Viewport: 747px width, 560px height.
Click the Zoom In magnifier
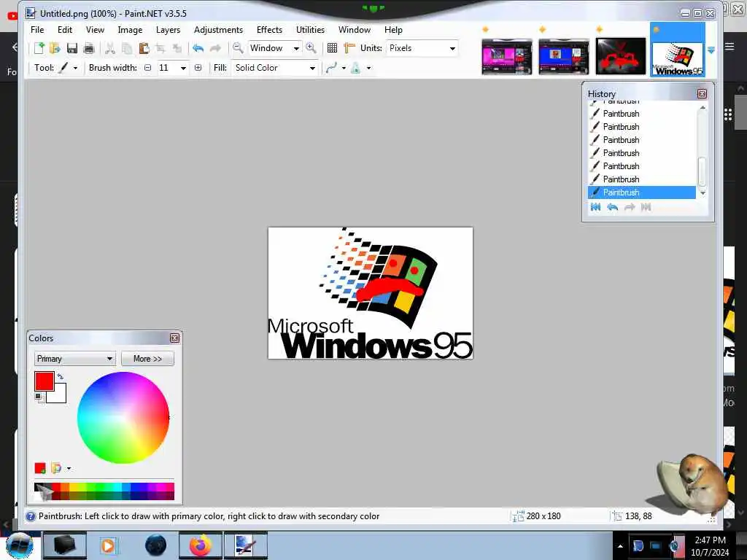click(311, 47)
